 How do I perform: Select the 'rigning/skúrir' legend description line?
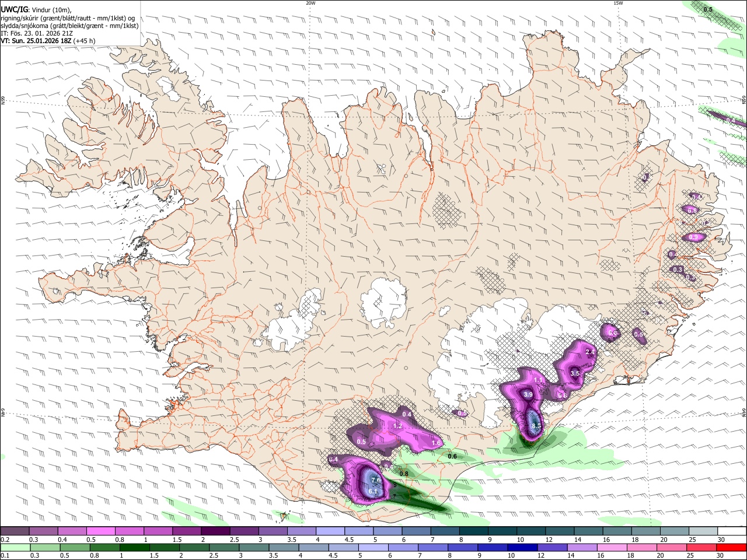(x=68, y=17)
